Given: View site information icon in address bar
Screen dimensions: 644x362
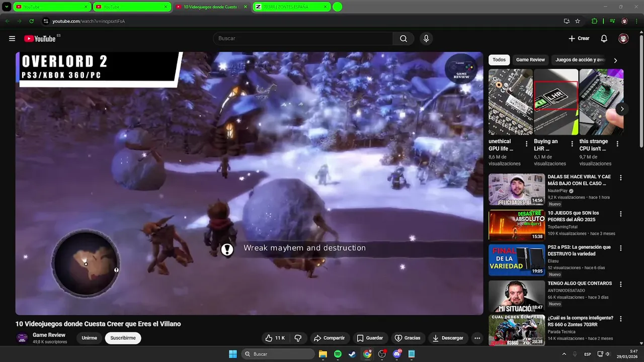Looking at the screenshot, I should tap(46, 21).
